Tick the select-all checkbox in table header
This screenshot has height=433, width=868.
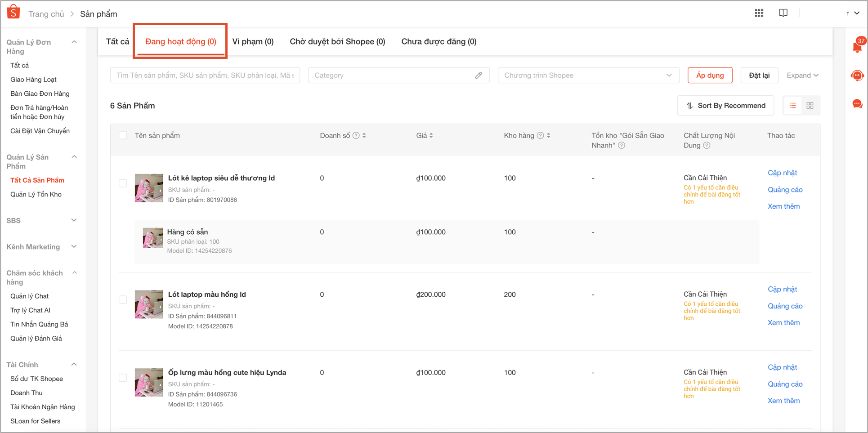point(123,135)
